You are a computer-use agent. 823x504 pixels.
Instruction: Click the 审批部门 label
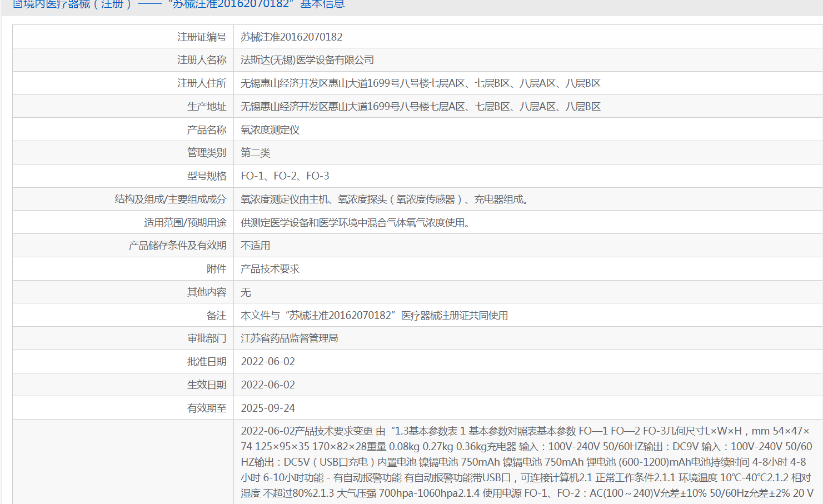click(x=207, y=338)
